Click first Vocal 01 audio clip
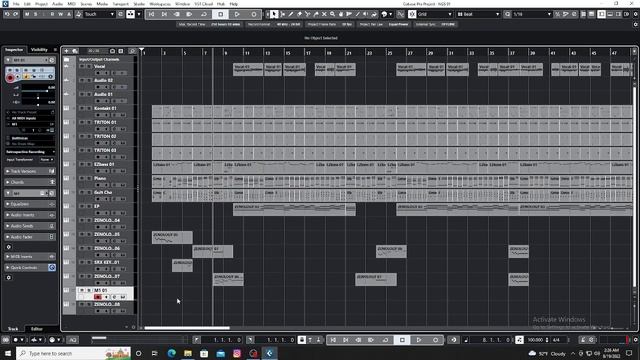Viewport: 640px width, 360px height. 248,69
